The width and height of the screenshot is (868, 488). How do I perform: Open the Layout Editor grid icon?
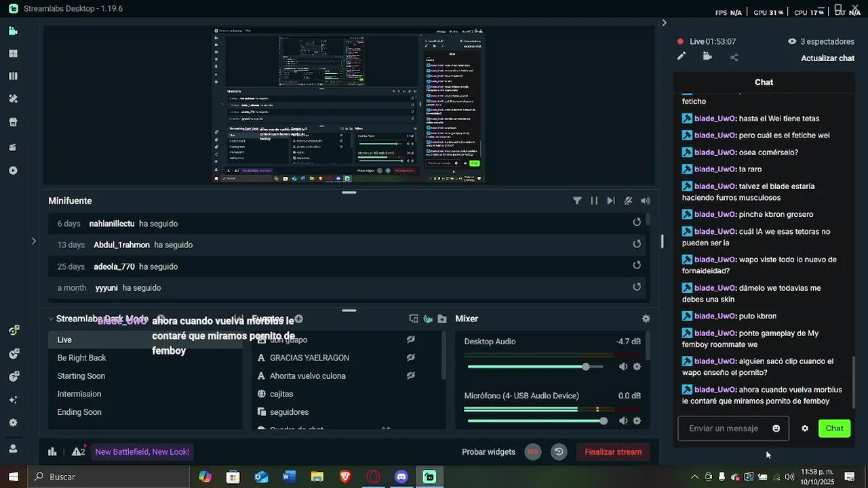tap(13, 54)
